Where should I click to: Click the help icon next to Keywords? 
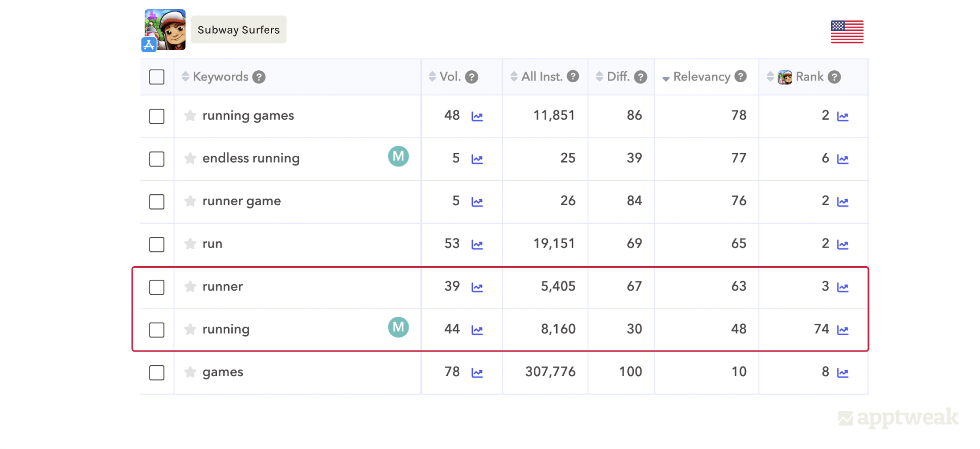[259, 77]
